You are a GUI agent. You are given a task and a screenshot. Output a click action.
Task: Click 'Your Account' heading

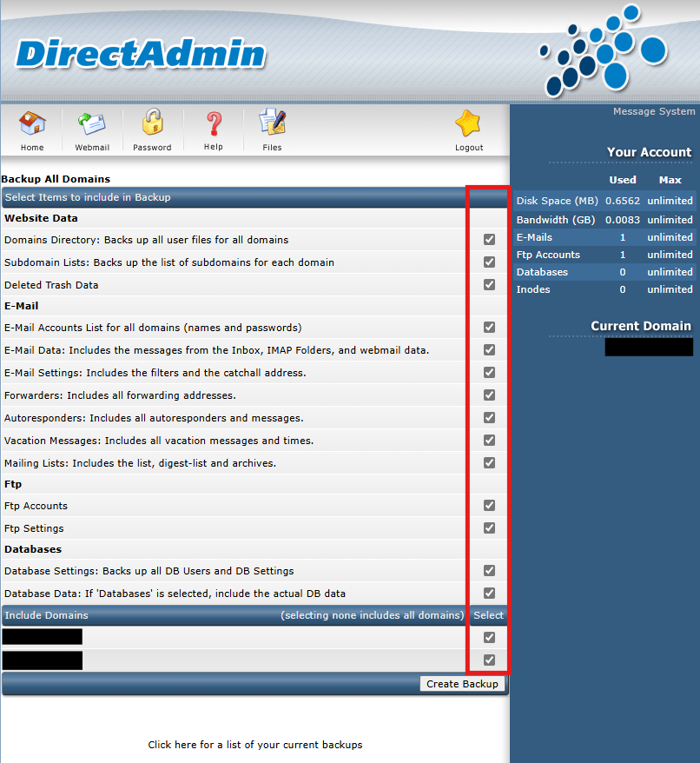pos(649,152)
